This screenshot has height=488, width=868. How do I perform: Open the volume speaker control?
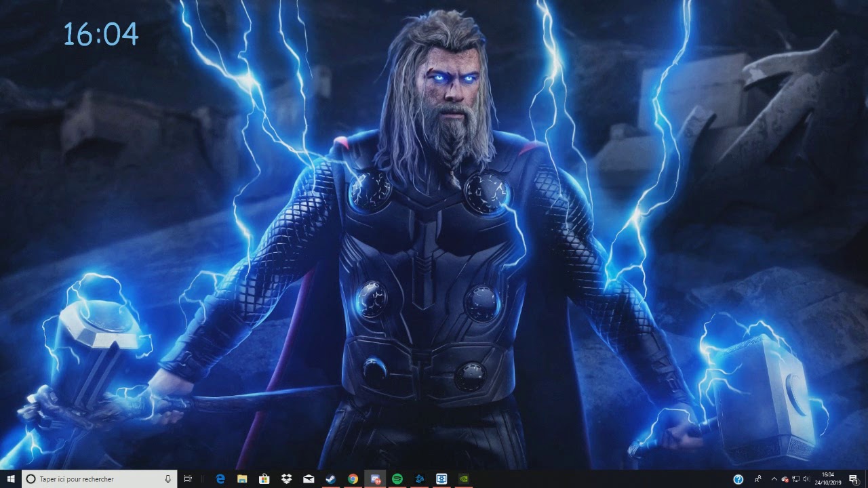pos(806,479)
